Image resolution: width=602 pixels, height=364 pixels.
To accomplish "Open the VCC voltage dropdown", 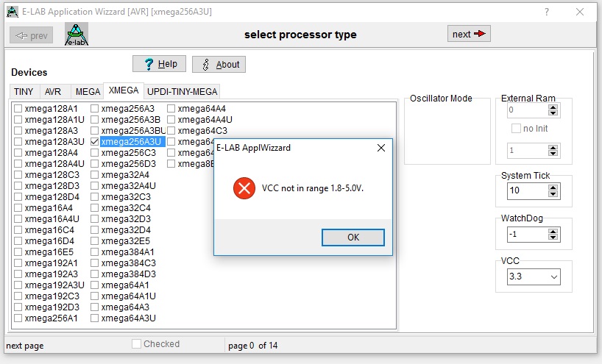I will click(x=553, y=277).
